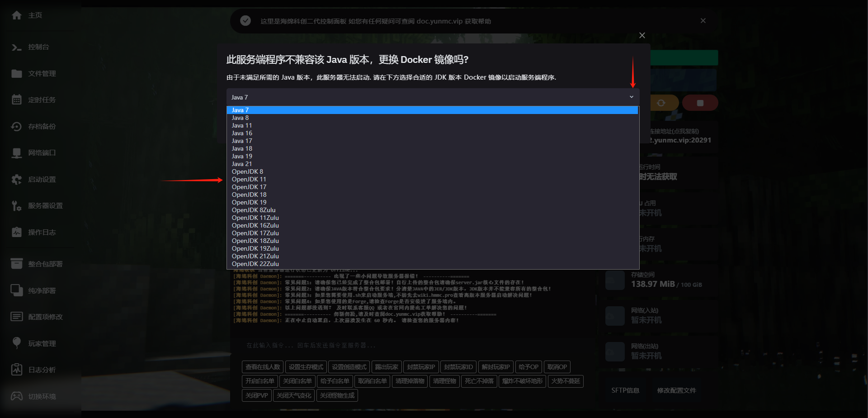Copy the server address yunmc.vip:20291
Screen dimensions: 868x418
coord(679,140)
